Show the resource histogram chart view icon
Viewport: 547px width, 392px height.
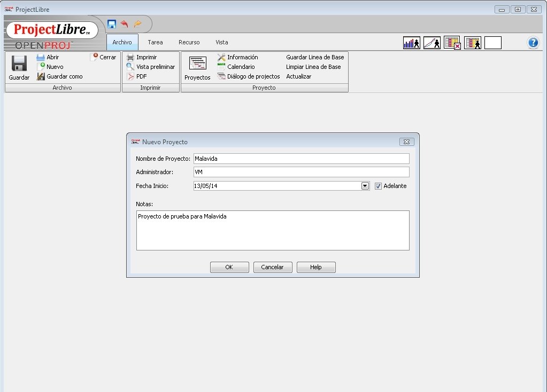(x=412, y=43)
